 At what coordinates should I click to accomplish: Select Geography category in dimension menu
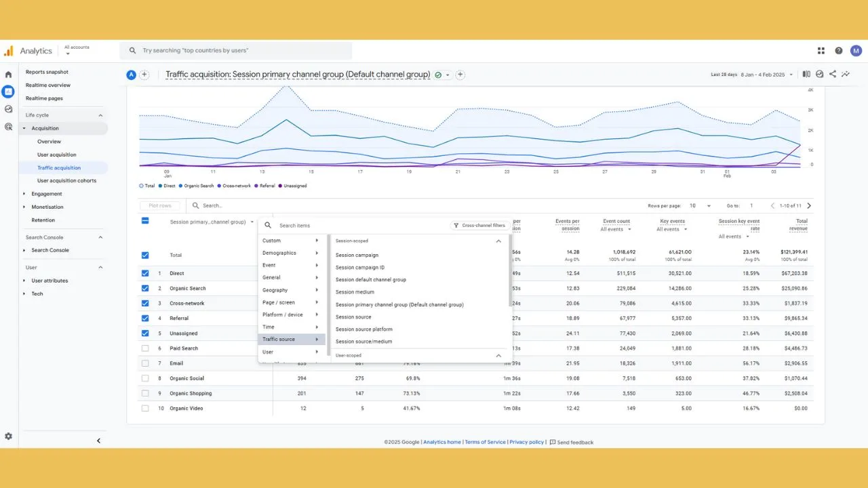pos(292,290)
